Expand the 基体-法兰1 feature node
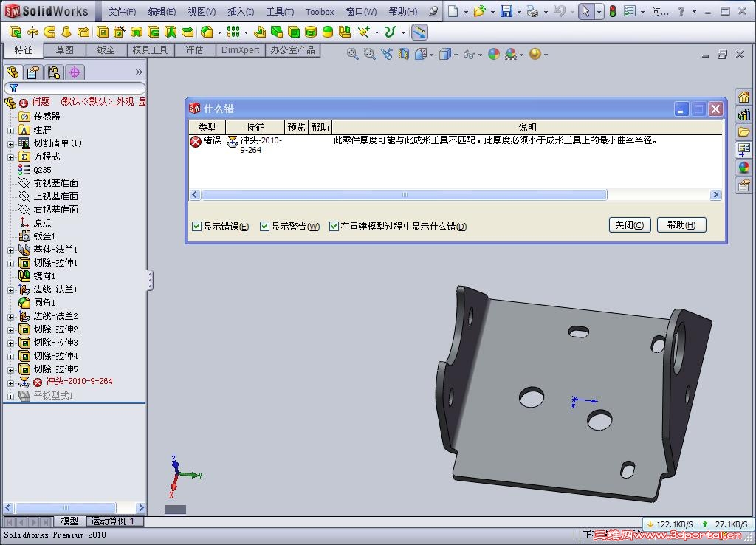This screenshot has height=545, width=756. [x=10, y=250]
